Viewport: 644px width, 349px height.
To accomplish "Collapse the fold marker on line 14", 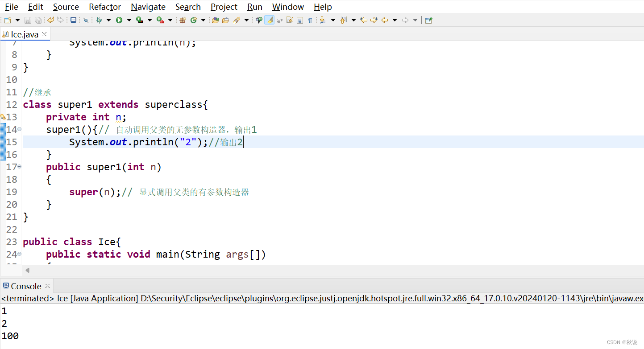I will point(20,129).
